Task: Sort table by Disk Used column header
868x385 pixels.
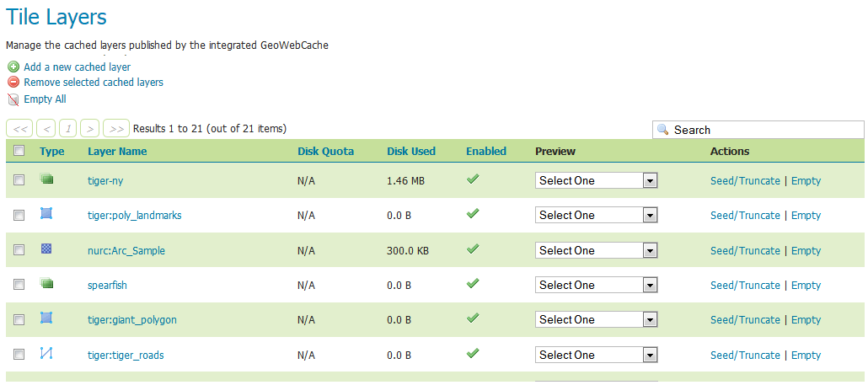Action: click(x=411, y=152)
